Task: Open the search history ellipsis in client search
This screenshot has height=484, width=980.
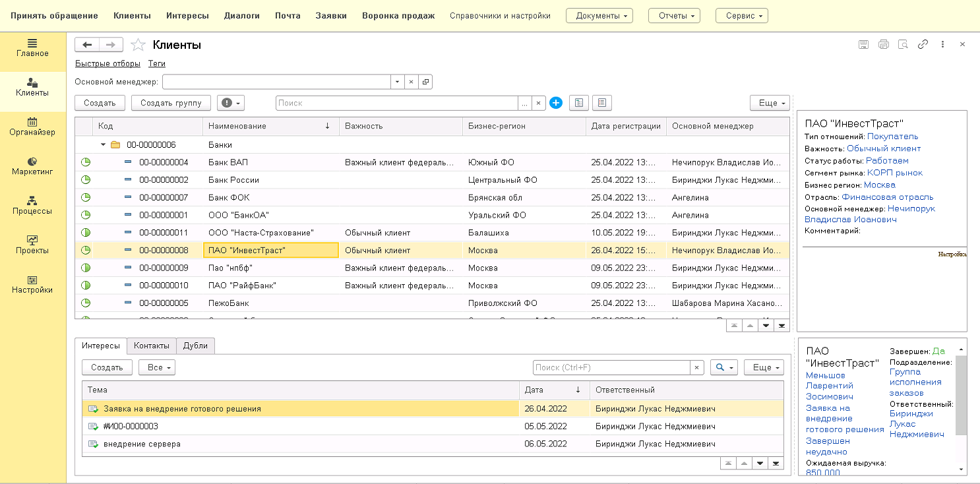Action: pos(525,103)
